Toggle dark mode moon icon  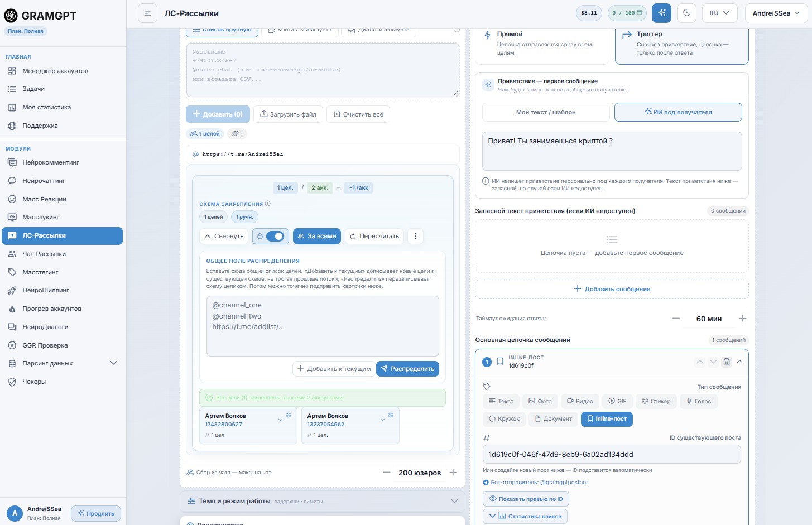pos(686,13)
